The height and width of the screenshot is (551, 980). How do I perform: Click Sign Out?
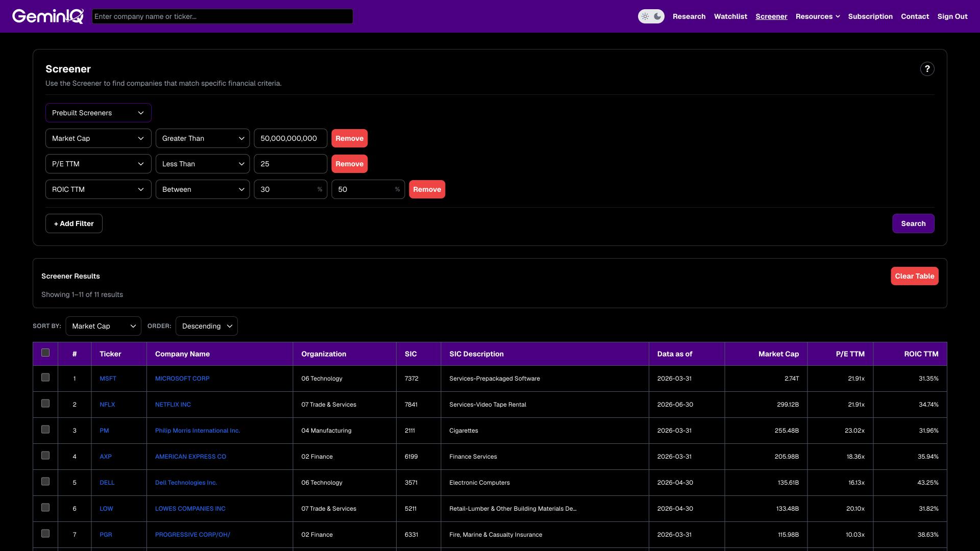click(952, 16)
